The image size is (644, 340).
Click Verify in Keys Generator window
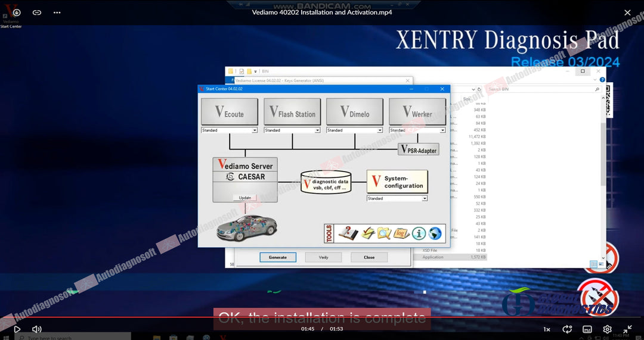(323, 257)
